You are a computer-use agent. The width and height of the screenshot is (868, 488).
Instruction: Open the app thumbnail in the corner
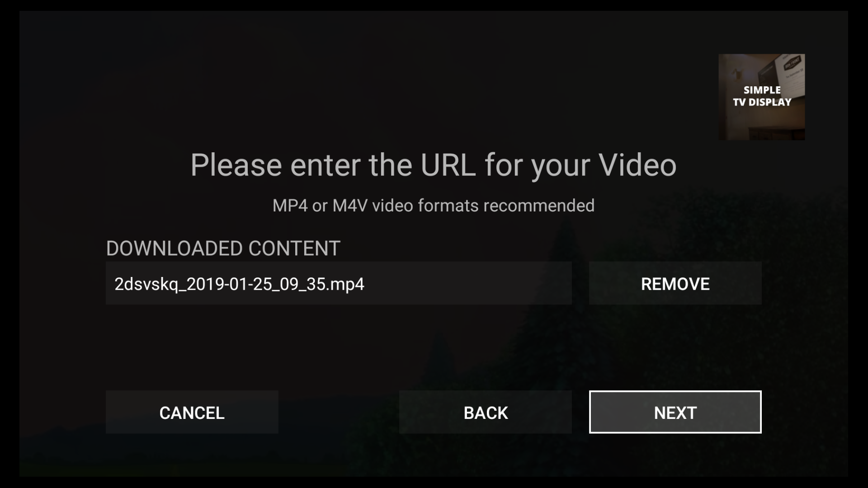tap(762, 97)
